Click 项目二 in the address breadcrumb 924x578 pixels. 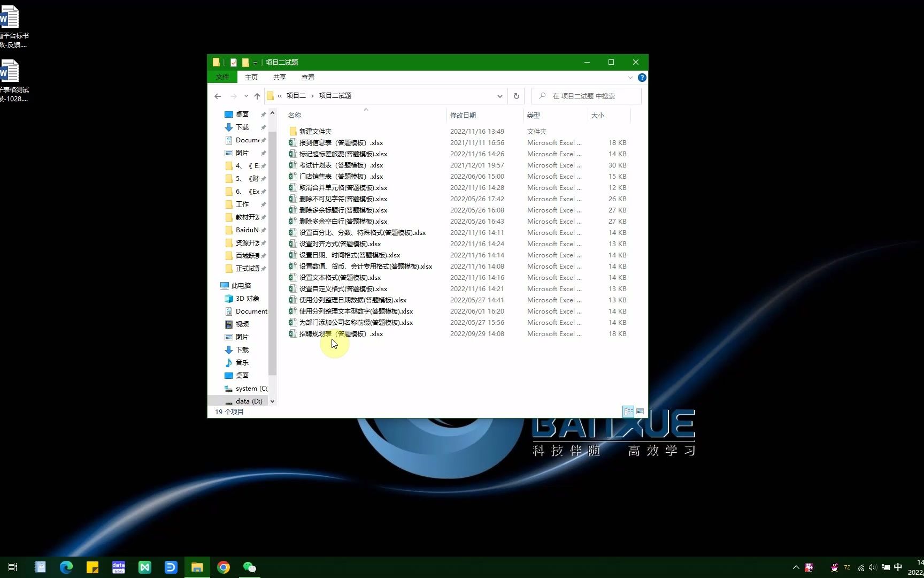click(x=296, y=96)
